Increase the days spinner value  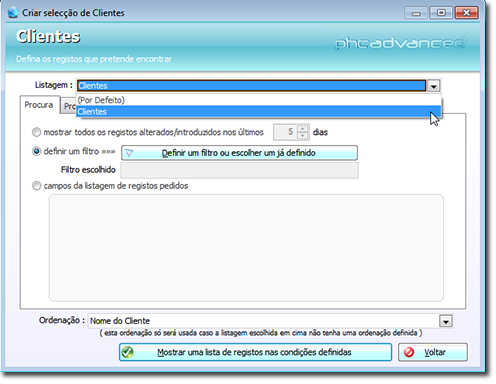(303, 129)
